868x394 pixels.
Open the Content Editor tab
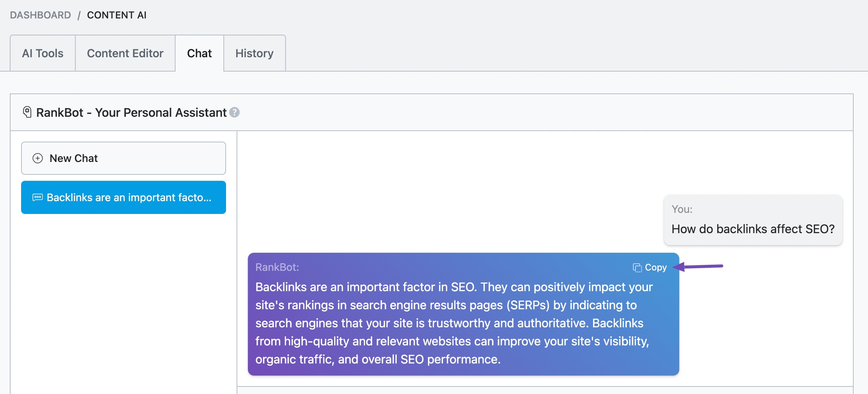[x=125, y=53]
